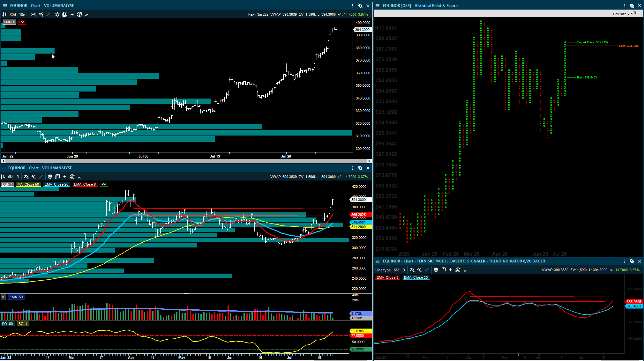644x361 pixels.
Task: Open more options dots of top VOLUMANALYSE chart
Action: (353, 6)
